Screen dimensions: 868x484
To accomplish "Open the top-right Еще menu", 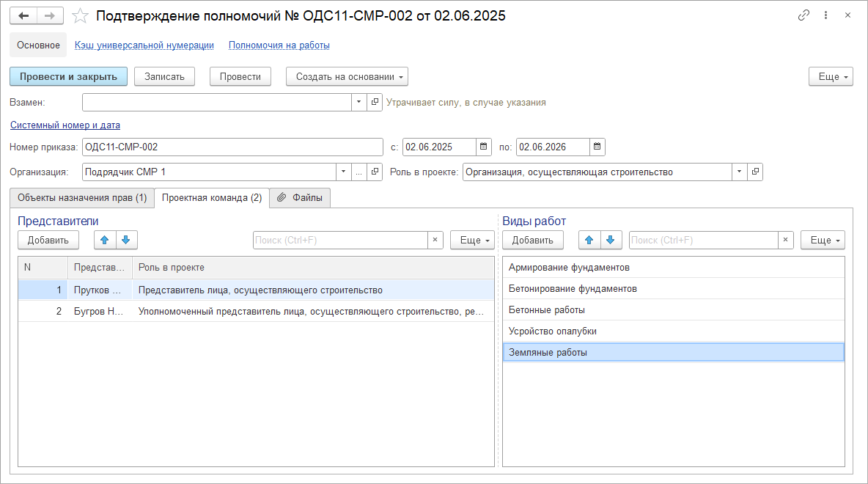I will tap(831, 76).
